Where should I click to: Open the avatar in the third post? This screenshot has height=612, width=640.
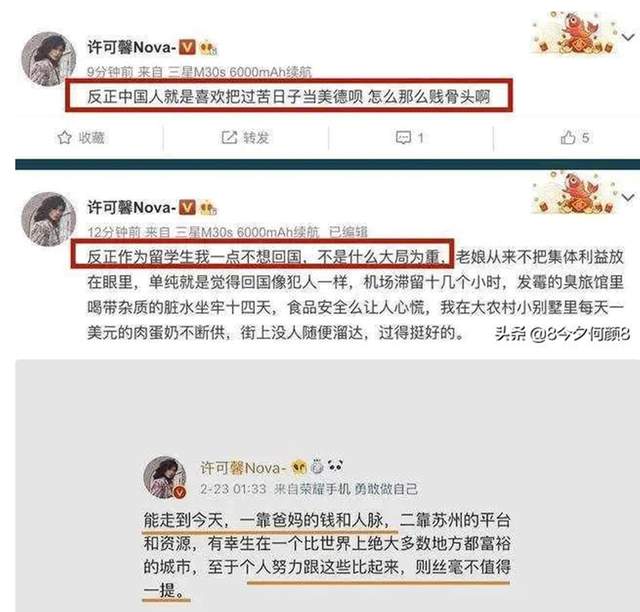[x=165, y=477]
